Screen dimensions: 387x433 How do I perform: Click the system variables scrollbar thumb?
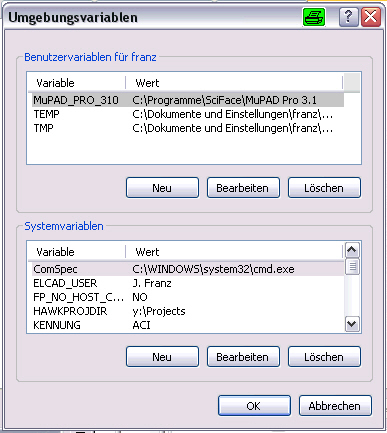pos(352,266)
